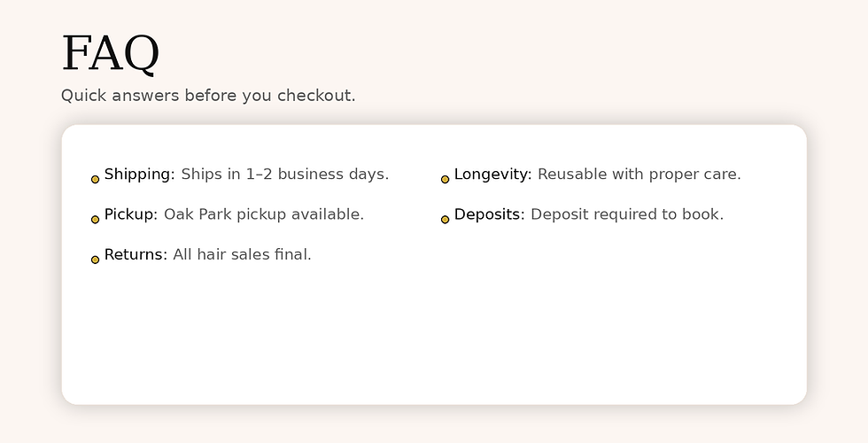Select the Returns label
This screenshot has height=443, width=868.
tap(136, 255)
